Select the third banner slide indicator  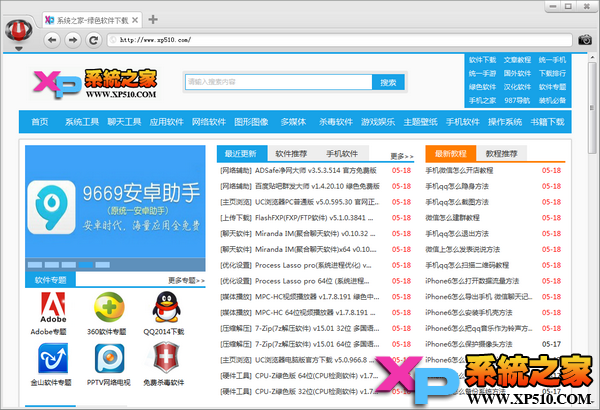(68, 265)
